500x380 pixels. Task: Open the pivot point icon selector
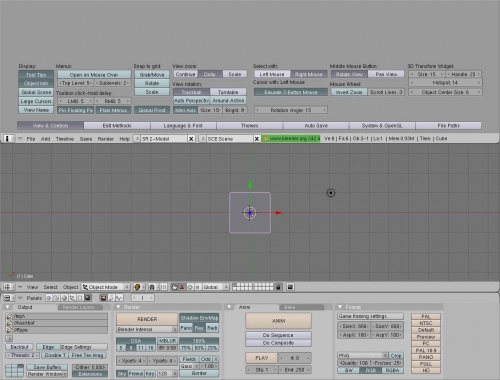click(x=152, y=287)
